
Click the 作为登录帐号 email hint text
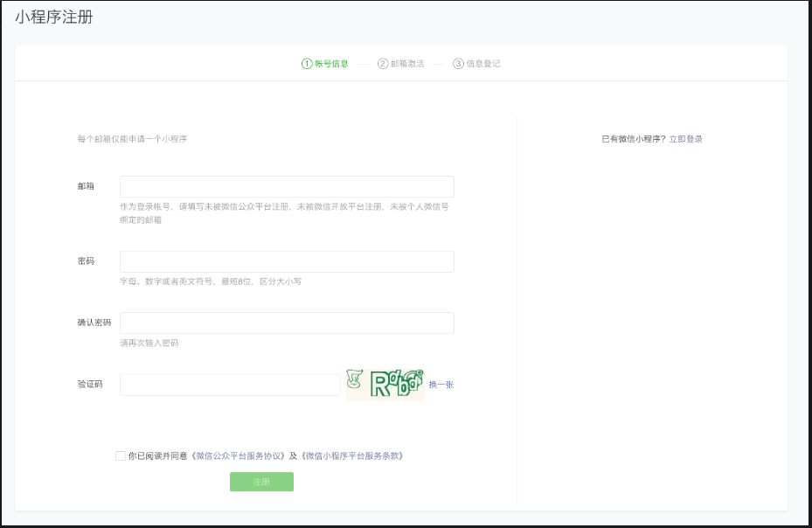tap(284, 213)
